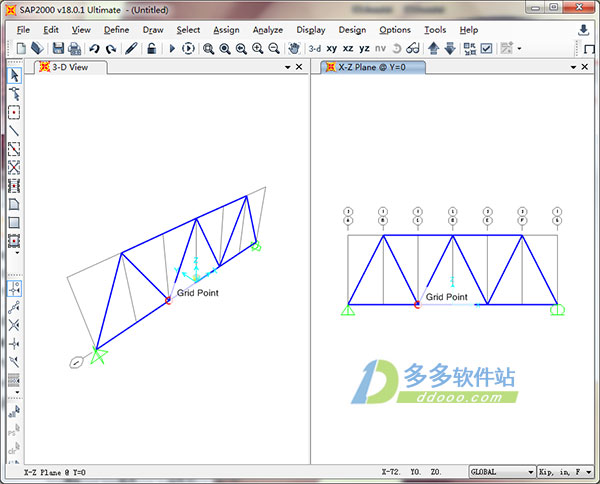Expand X-Z Plane window list arrow
The width and height of the screenshot is (600, 484).
[x=573, y=67]
